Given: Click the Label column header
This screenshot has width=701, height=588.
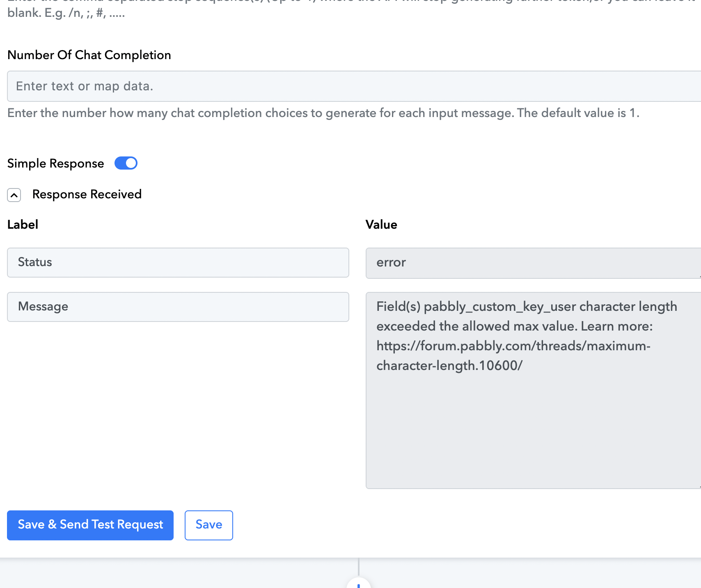Looking at the screenshot, I should 23,225.
